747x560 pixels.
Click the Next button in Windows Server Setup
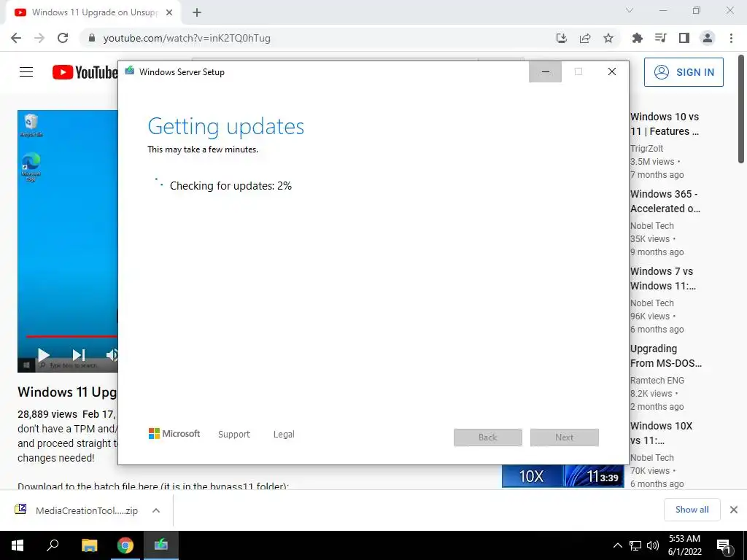565,437
